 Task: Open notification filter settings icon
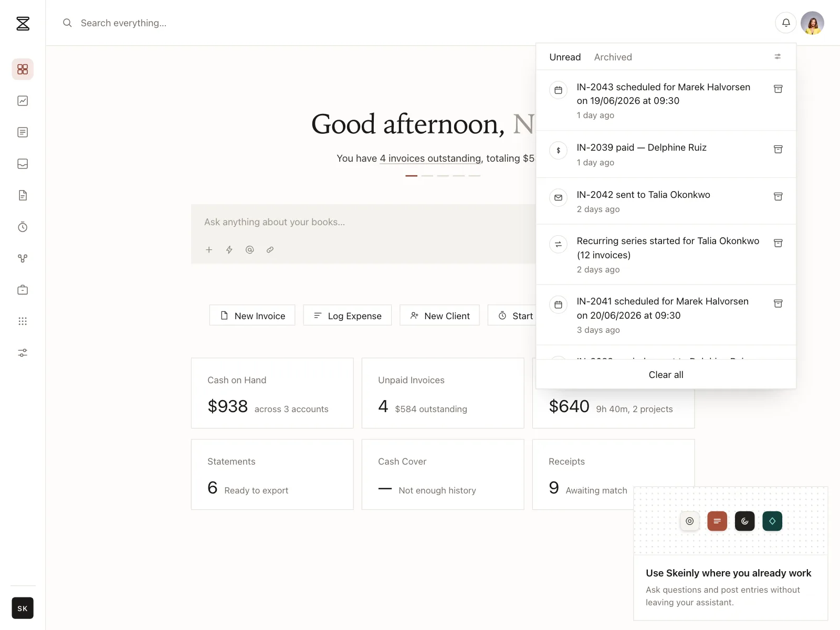(x=778, y=57)
